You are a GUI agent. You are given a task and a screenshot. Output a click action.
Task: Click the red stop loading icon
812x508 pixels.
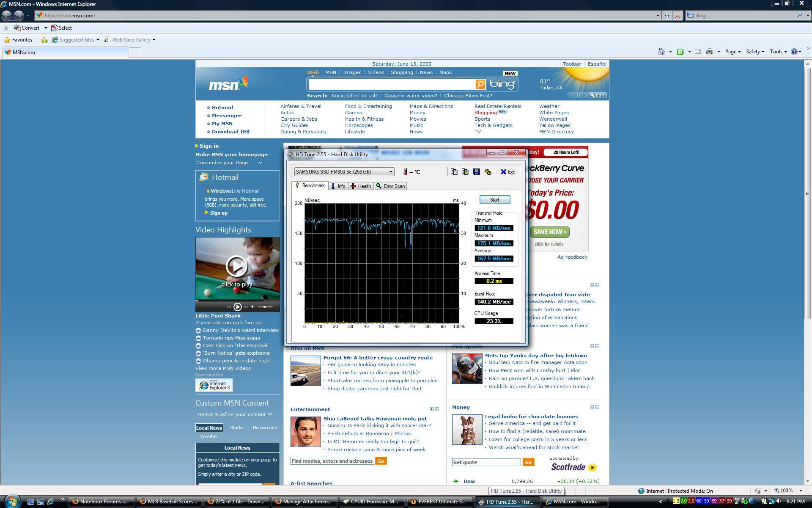coord(678,16)
